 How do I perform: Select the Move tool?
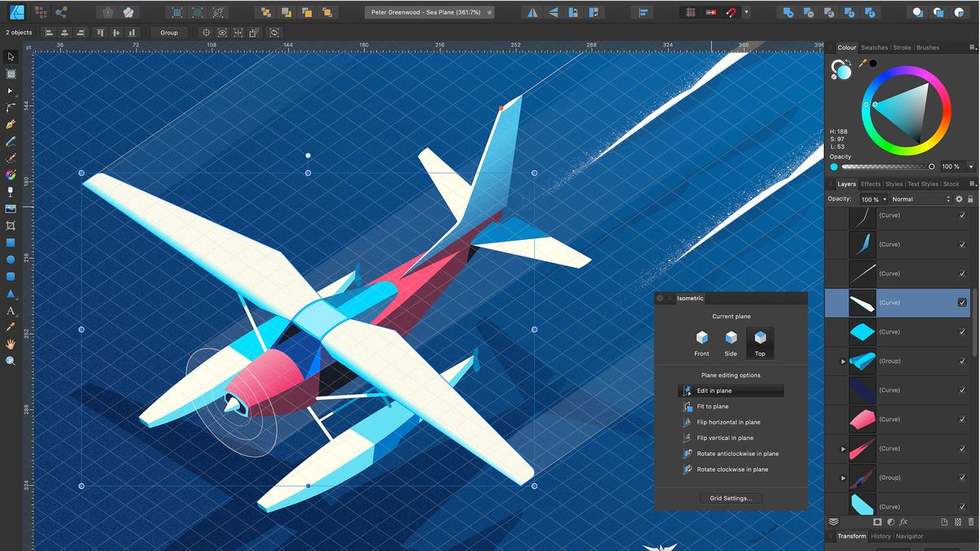(x=11, y=57)
